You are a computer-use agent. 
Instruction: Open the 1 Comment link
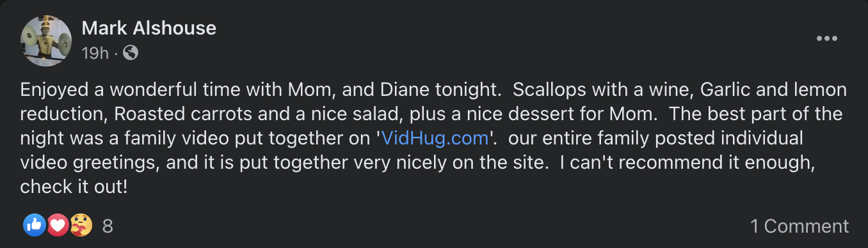coord(800,226)
